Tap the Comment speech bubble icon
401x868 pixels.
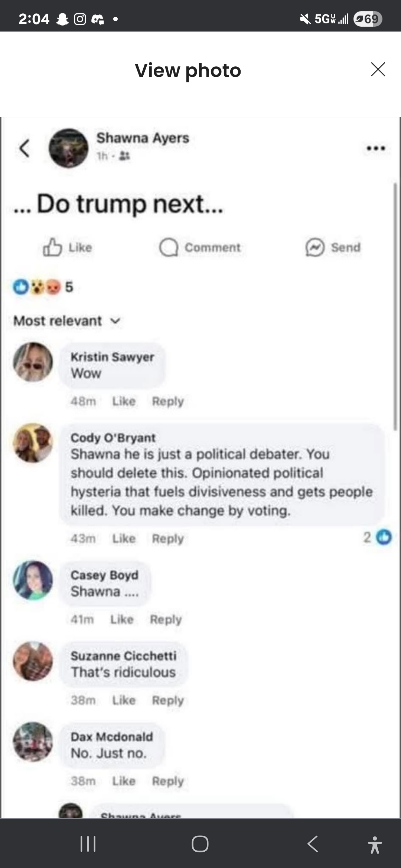(x=169, y=247)
